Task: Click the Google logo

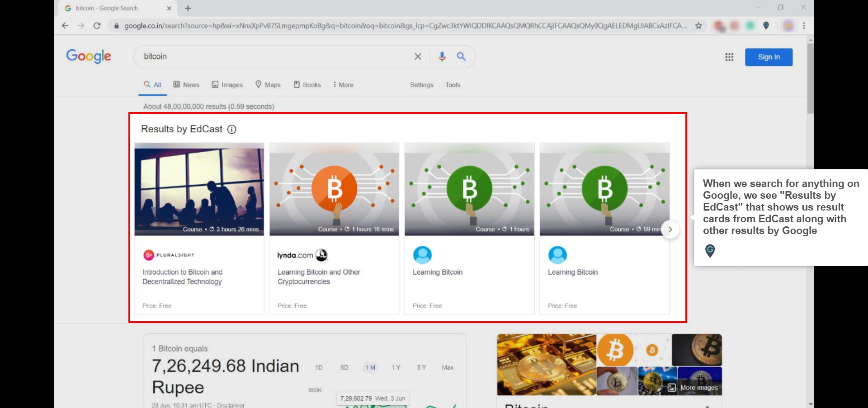Action: pos(89,56)
